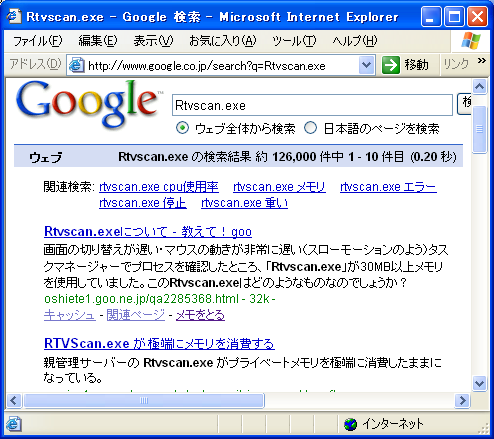Viewport: 494px width, 439px height.
Task: Click the horizontal scrollbar right arrow
Action: 462,400
